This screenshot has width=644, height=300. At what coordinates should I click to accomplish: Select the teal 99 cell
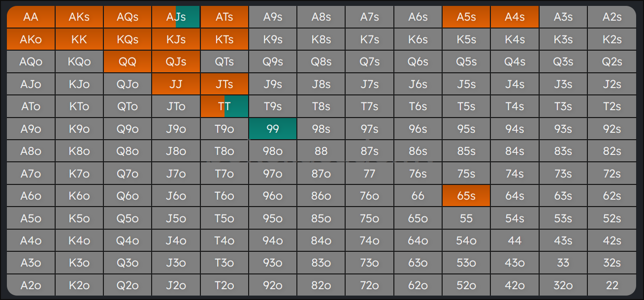pos(273,129)
